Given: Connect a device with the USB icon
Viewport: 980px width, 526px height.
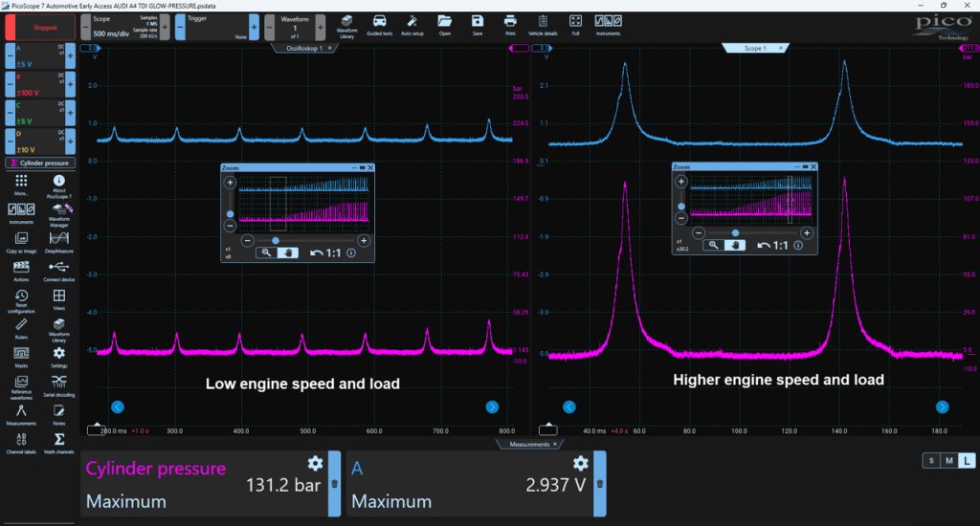Looking at the screenshot, I should pyautogui.click(x=58, y=271).
